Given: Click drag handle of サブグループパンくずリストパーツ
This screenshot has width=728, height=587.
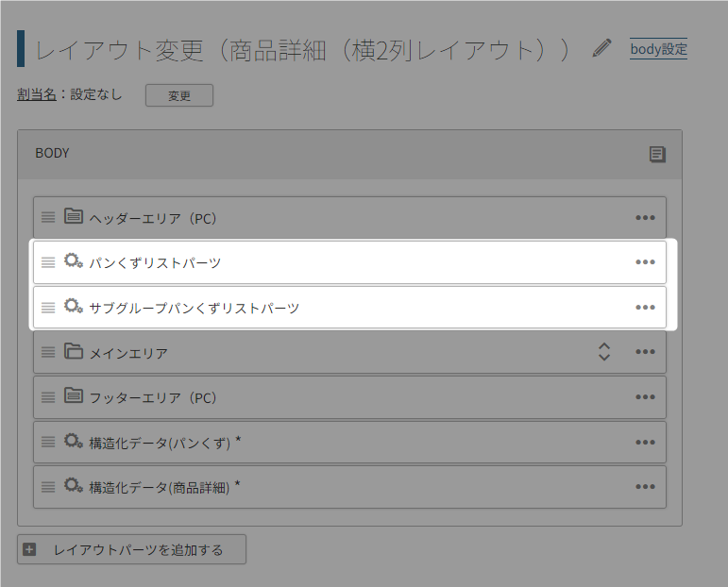Looking at the screenshot, I should tap(48, 308).
